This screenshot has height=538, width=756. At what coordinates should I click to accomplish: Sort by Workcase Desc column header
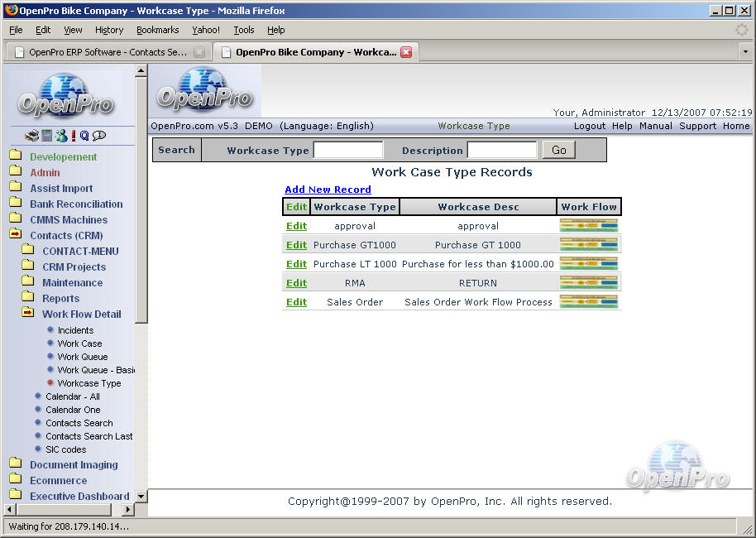[478, 207]
